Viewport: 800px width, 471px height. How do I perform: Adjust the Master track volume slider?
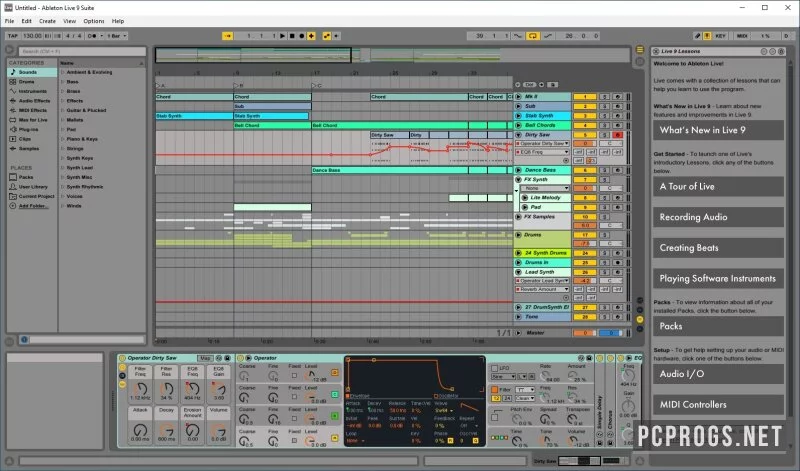tap(585, 333)
